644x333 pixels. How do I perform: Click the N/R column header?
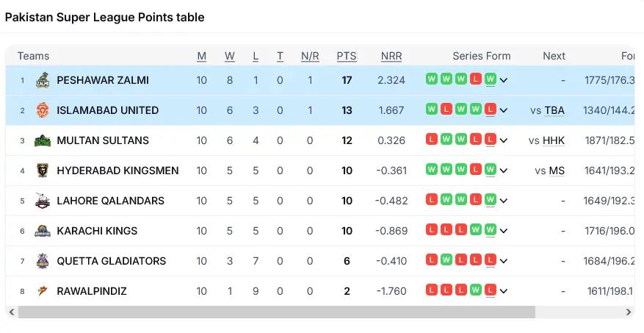310,56
